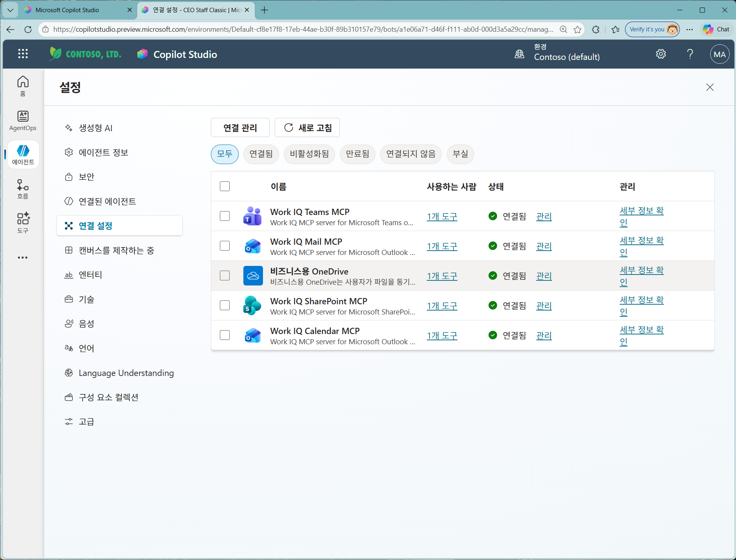736x560 pixels.
Task: Filter by 연결되지 않음 chip
Action: [411, 154]
